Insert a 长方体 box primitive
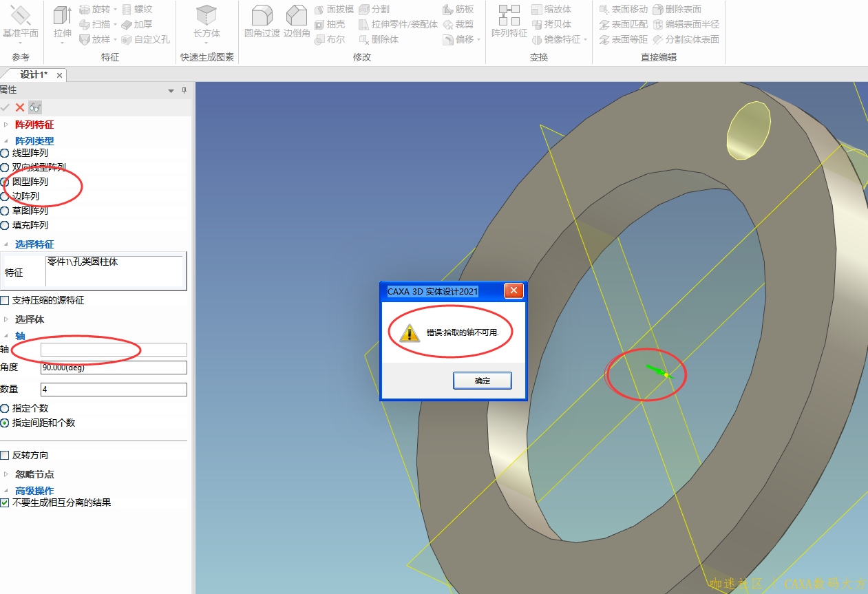This screenshot has width=868, height=594. click(207, 22)
